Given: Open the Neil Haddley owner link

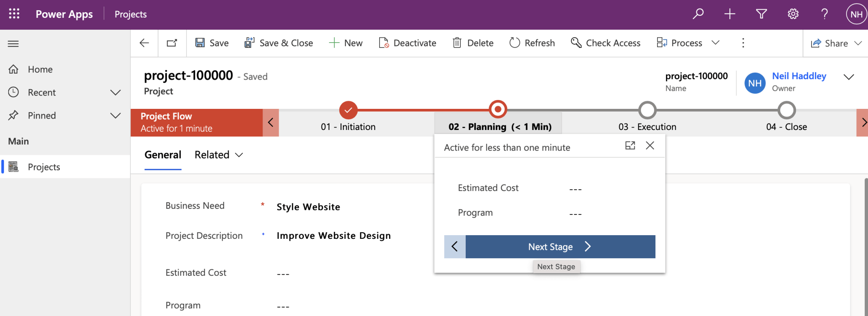Looking at the screenshot, I should (x=799, y=76).
